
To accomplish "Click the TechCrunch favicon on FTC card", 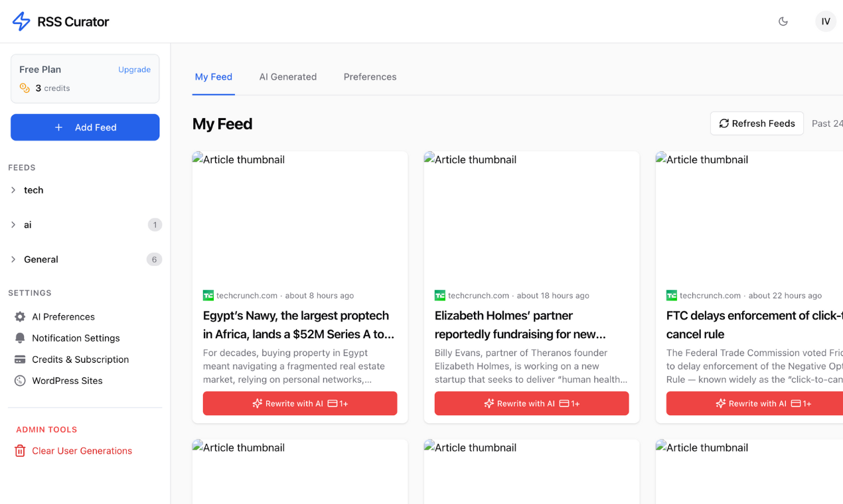I will pos(672,295).
